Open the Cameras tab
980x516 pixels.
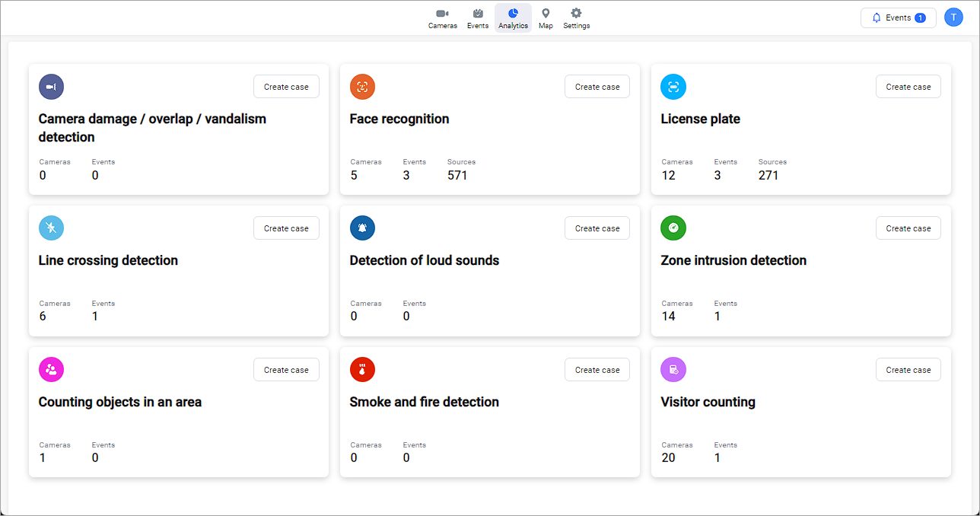click(442, 18)
